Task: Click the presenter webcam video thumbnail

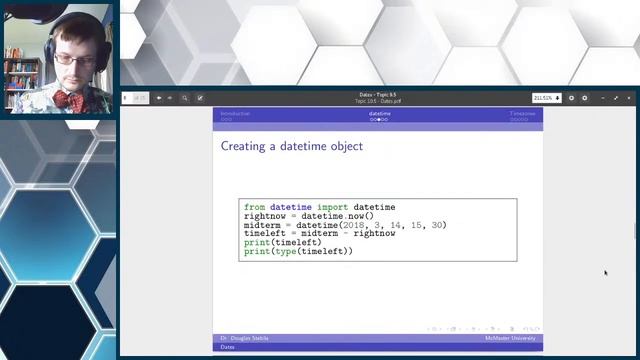Action: click(58, 58)
